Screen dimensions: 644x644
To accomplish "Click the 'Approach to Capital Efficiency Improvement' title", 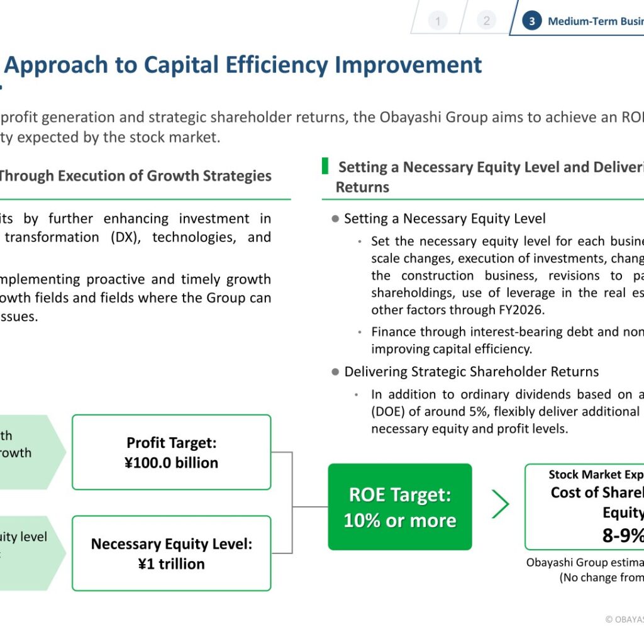I will (x=243, y=65).
